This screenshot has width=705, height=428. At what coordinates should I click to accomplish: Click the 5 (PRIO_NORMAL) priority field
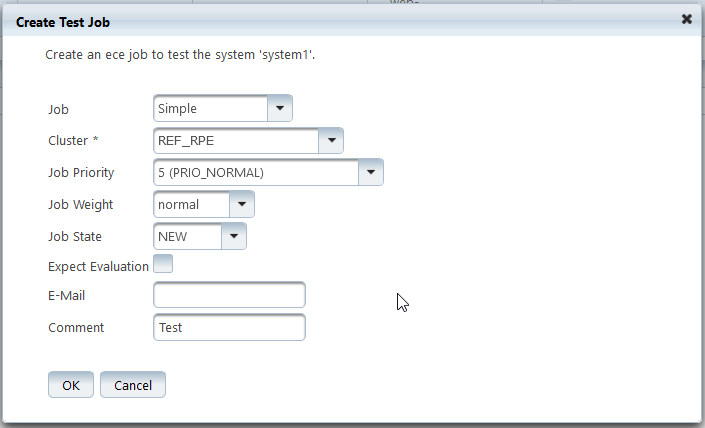[256, 172]
